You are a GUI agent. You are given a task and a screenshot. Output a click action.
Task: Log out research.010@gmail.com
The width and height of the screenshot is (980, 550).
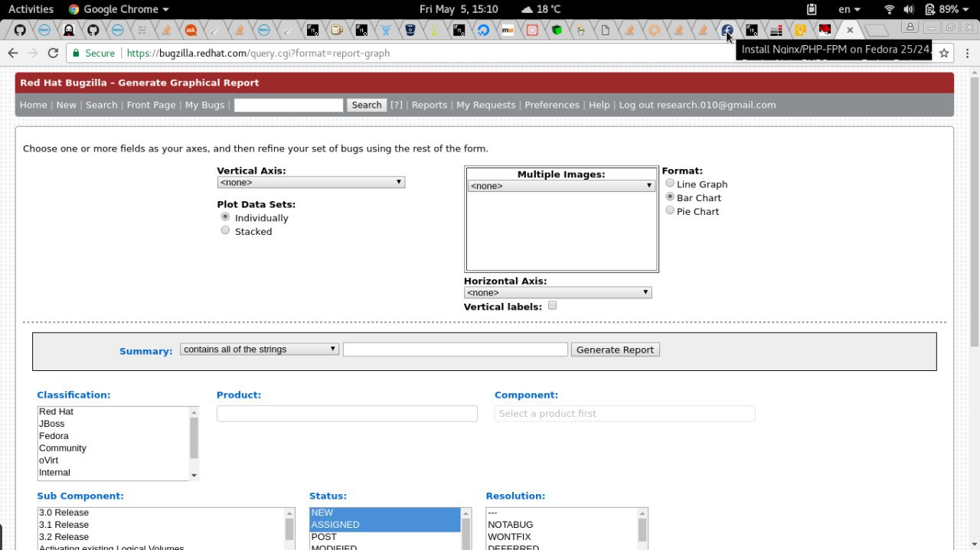(697, 105)
